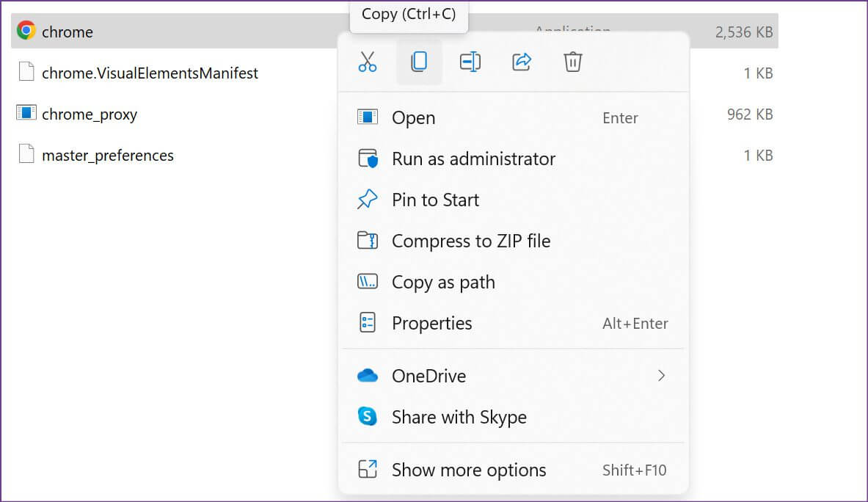This screenshot has height=502, width=868.
Task: Open Properties from the menu
Action: [513, 323]
